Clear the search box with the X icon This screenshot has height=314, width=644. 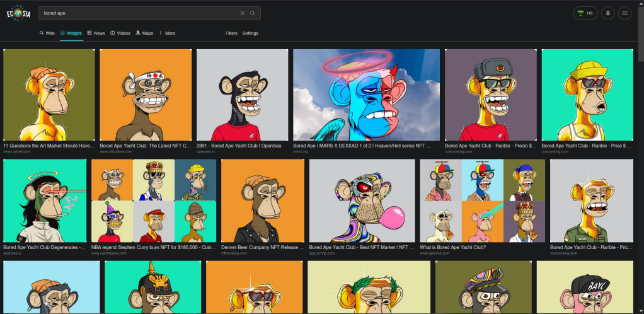tap(243, 13)
